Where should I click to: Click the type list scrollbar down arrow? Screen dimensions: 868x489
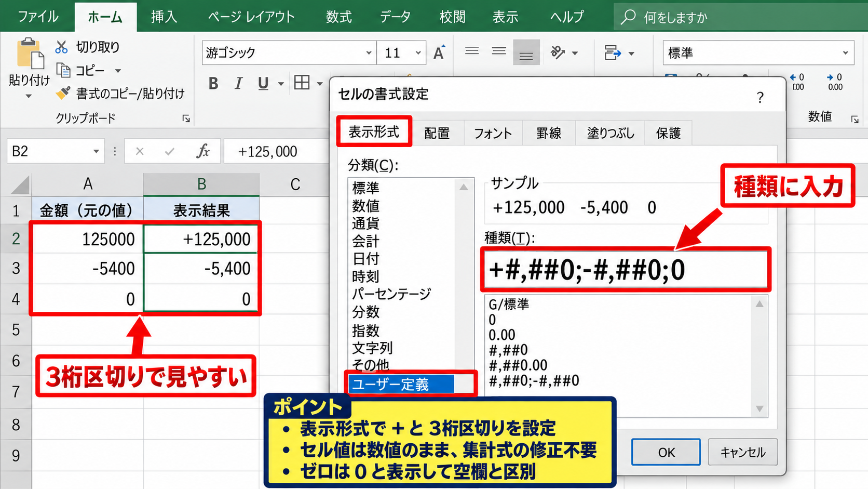point(759,409)
